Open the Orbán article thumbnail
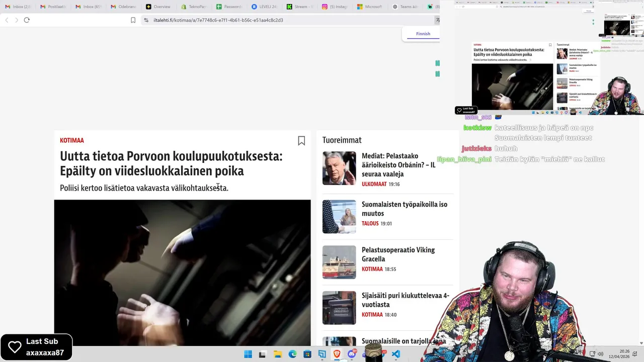This screenshot has width=644, height=362. [x=339, y=168]
